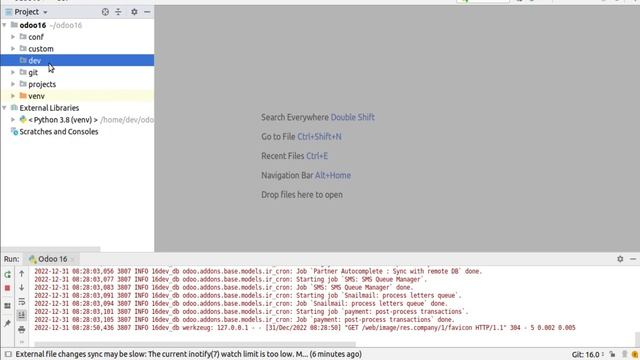The image size is (640, 360).
Task: Expand the projects folder
Action: (13, 84)
